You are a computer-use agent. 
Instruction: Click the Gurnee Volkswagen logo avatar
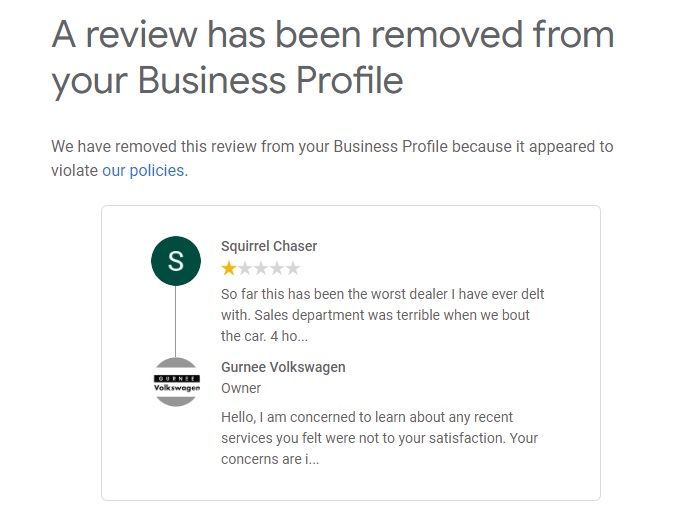point(175,382)
